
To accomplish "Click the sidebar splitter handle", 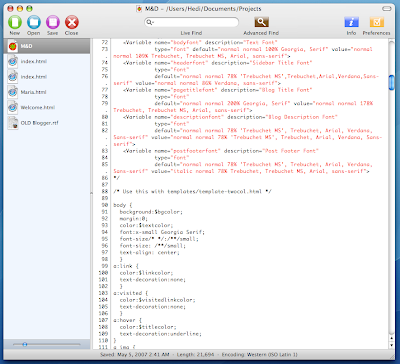I will click(x=91, y=193).
